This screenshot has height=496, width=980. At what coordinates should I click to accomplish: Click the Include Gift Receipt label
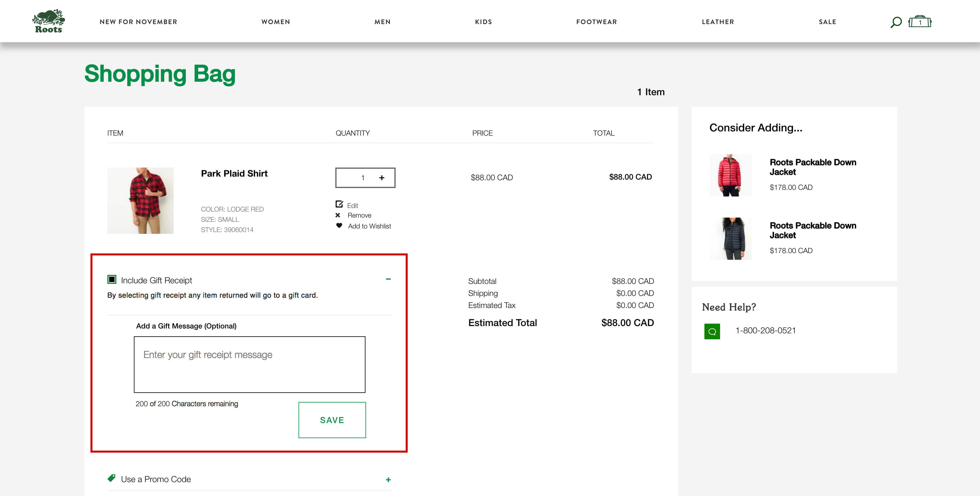coord(156,281)
